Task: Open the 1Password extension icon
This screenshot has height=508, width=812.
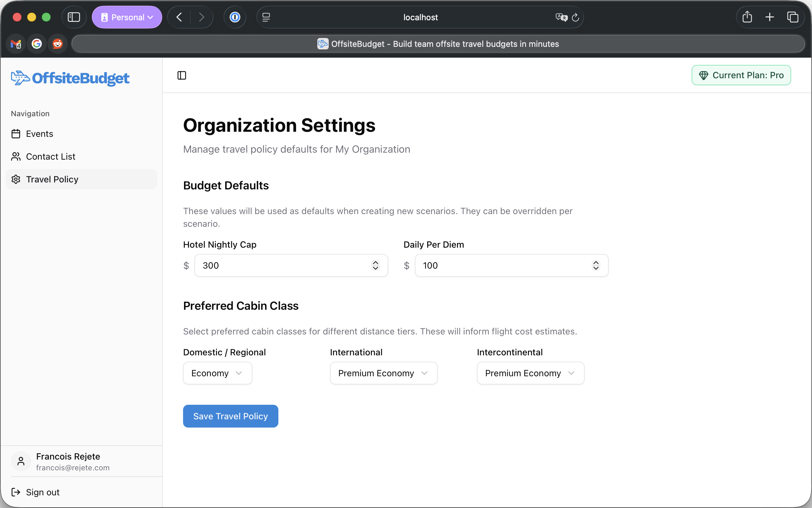Action: 235,17
